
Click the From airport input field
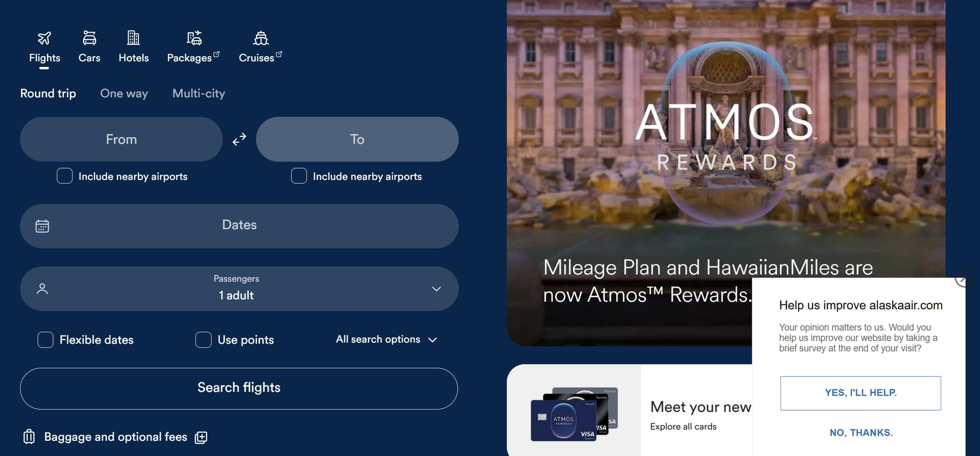pos(121,139)
